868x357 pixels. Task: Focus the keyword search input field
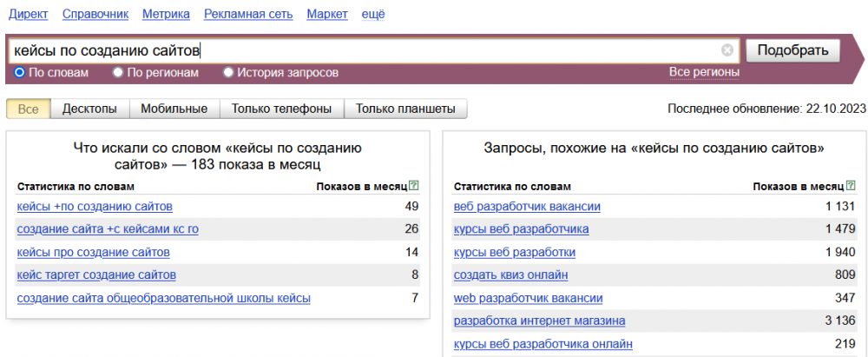pos(365,50)
